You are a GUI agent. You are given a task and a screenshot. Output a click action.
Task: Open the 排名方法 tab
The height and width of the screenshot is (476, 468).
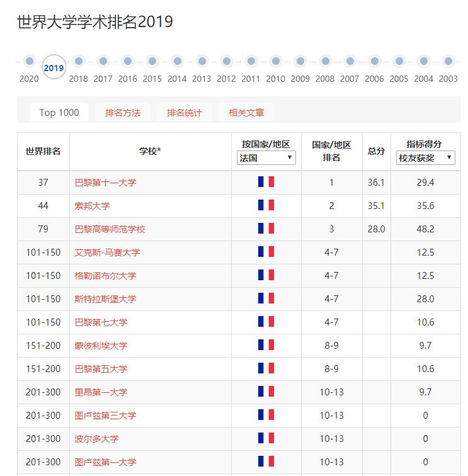click(x=123, y=113)
